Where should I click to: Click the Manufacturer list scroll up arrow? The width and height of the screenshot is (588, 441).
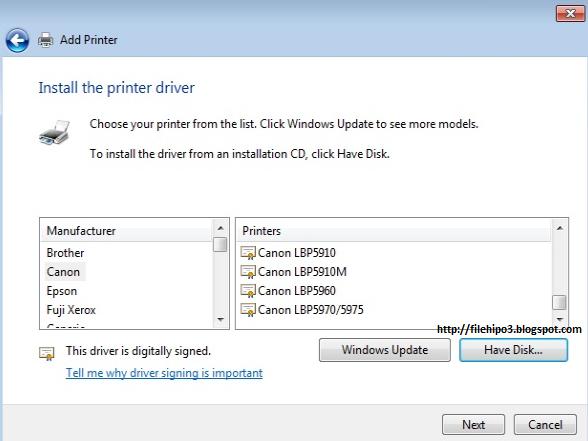coord(220,228)
